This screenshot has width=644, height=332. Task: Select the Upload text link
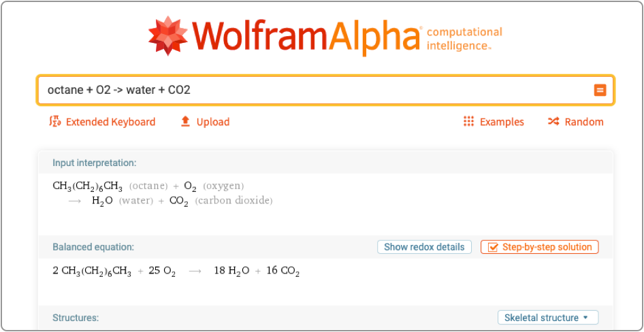[213, 122]
